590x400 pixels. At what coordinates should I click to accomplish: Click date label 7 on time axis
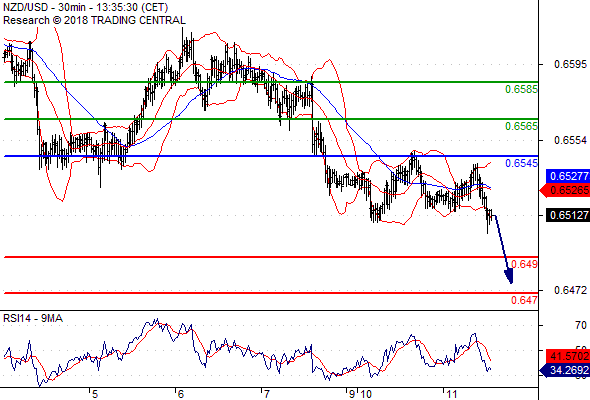(x=266, y=394)
